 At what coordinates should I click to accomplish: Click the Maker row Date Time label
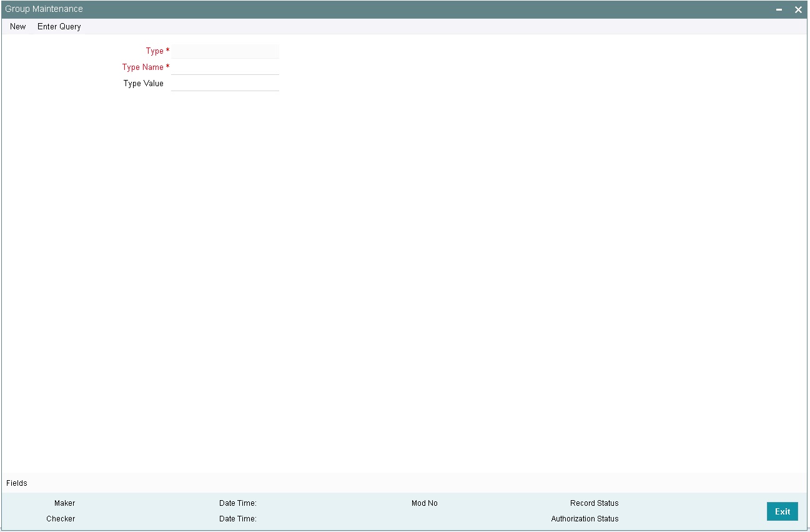(x=238, y=503)
